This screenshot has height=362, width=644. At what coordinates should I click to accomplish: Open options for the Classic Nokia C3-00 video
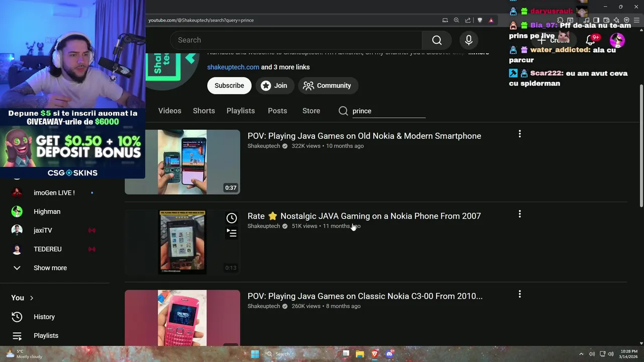[520, 294]
